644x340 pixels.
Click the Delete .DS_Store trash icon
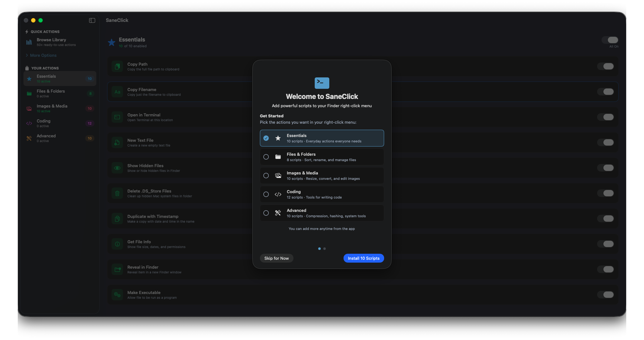tap(117, 193)
